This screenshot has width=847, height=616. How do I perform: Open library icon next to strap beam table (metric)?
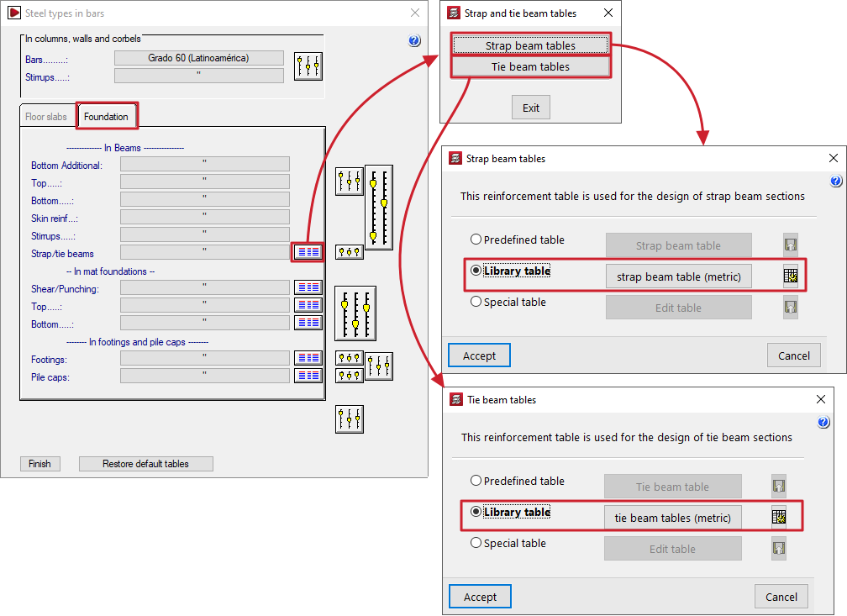pyautogui.click(x=790, y=276)
